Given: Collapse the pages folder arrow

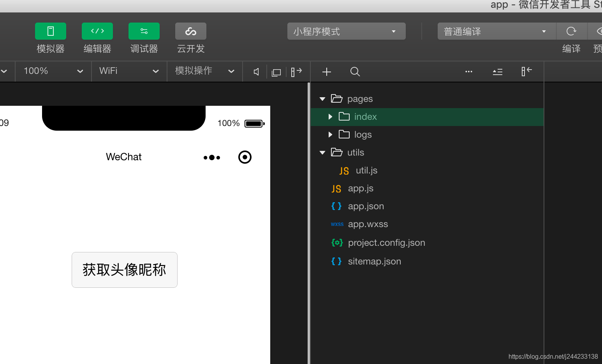Looking at the screenshot, I should pyautogui.click(x=322, y=99).
